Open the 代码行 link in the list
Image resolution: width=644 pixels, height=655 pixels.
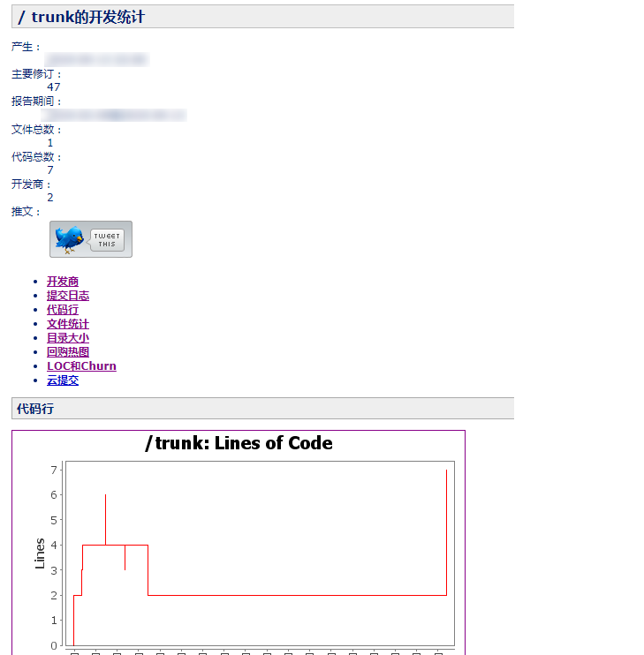click(63, 310)
